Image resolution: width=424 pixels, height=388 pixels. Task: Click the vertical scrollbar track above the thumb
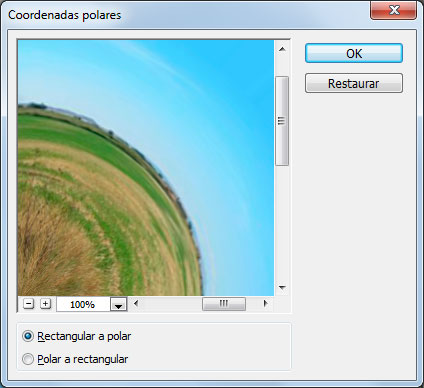pyautogui.click(x=282, y=67)
